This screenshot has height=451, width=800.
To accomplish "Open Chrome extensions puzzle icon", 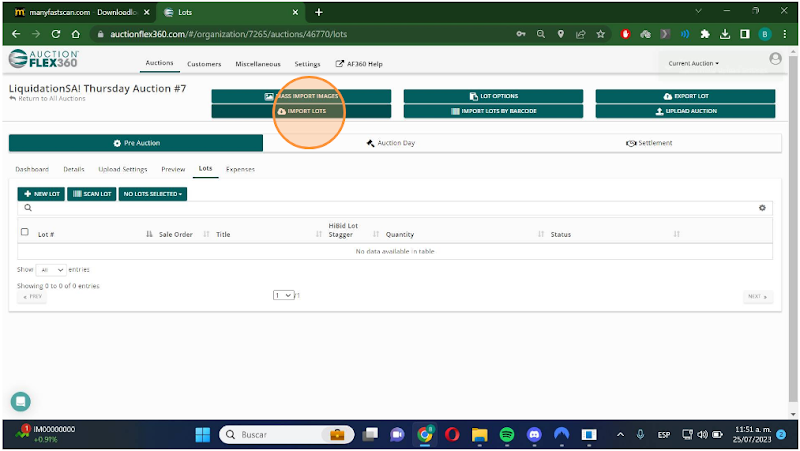I will pyautogui.click(x=704, y=33).
